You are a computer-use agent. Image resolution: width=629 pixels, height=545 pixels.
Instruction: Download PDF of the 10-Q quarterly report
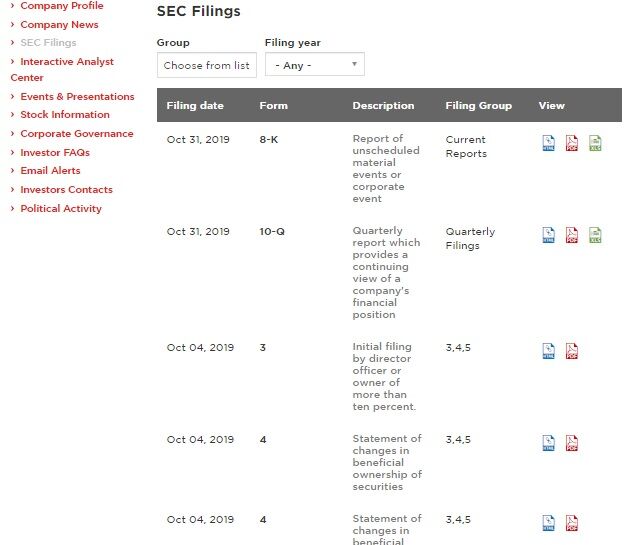coord(572,235)
